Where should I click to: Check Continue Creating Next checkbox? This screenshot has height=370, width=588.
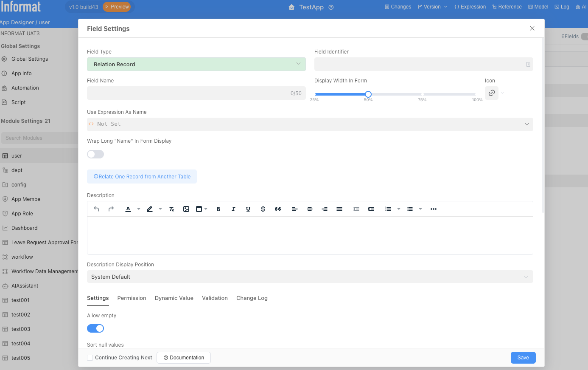pos(90,358)
